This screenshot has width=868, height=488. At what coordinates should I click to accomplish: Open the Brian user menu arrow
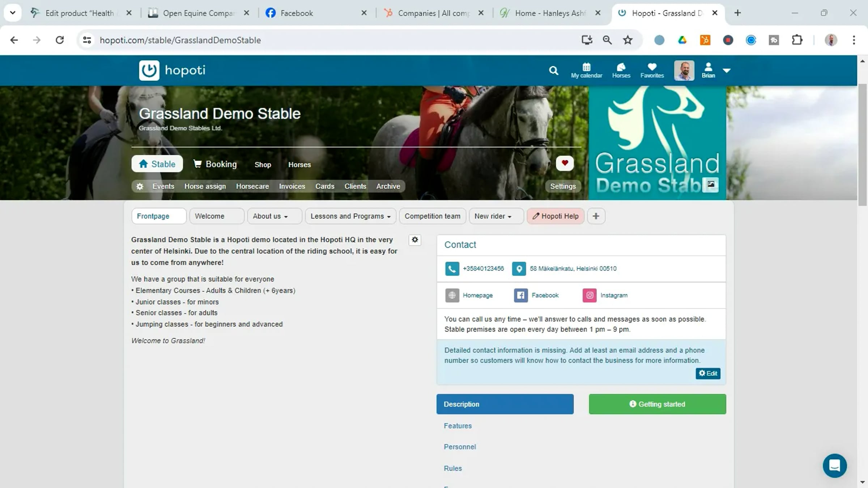pos(727,71)
